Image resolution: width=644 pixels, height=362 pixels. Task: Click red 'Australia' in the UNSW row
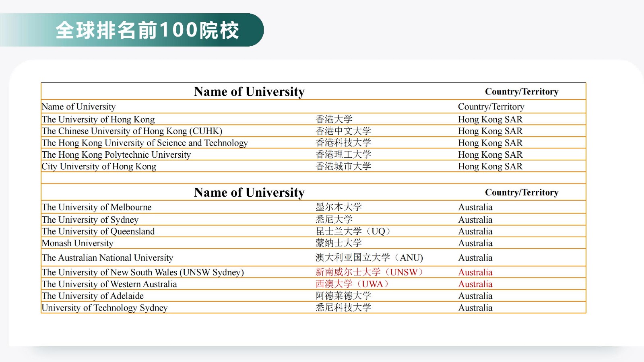point(475,272)
